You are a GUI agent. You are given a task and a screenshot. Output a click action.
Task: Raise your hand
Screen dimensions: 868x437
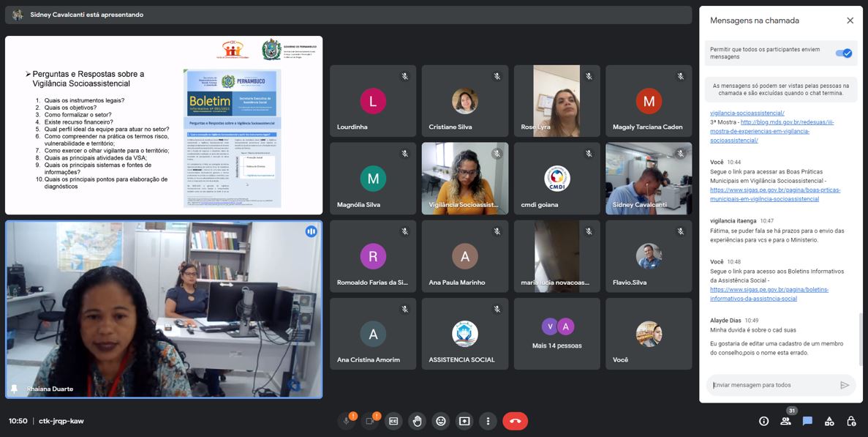coord(417,421)
